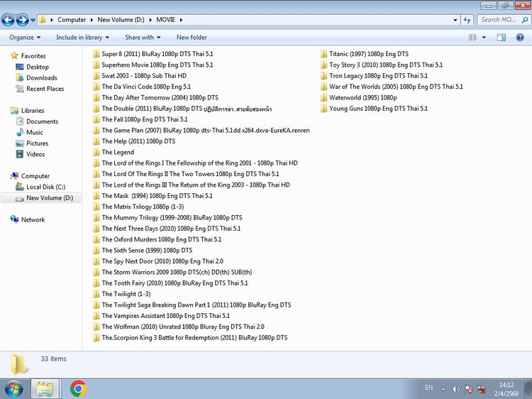532x399 pixels.
Task: Select Swat 2003 folder icon
Action: (96, 76)
